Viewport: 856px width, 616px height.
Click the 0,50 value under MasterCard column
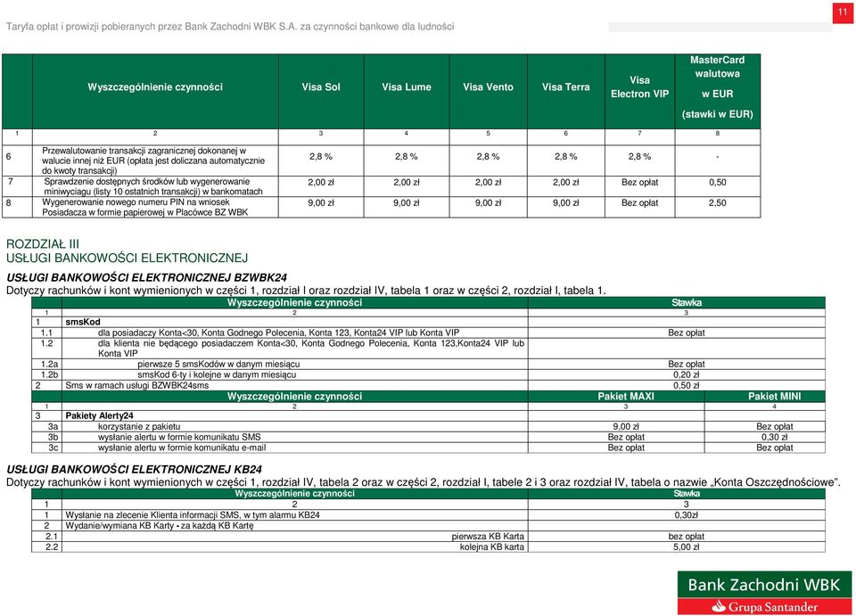click(717, 182)
